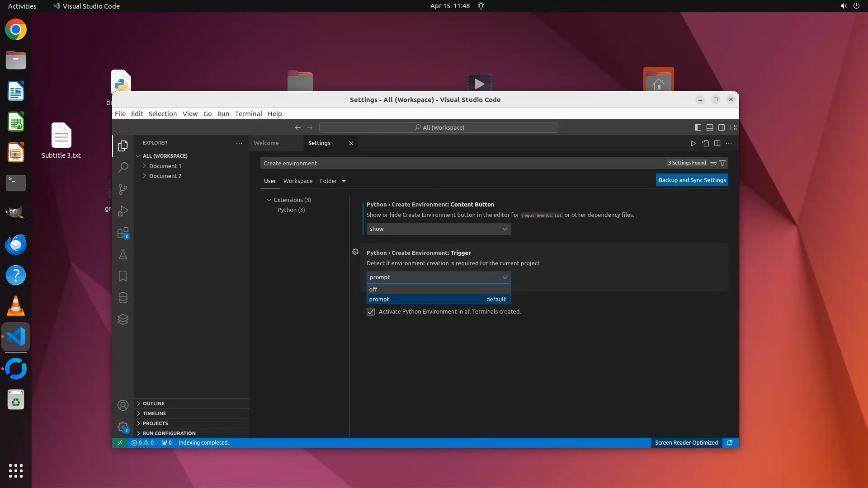Open the Bookmarks view icon
868x488 pixels.
click(x=123, y=276)
